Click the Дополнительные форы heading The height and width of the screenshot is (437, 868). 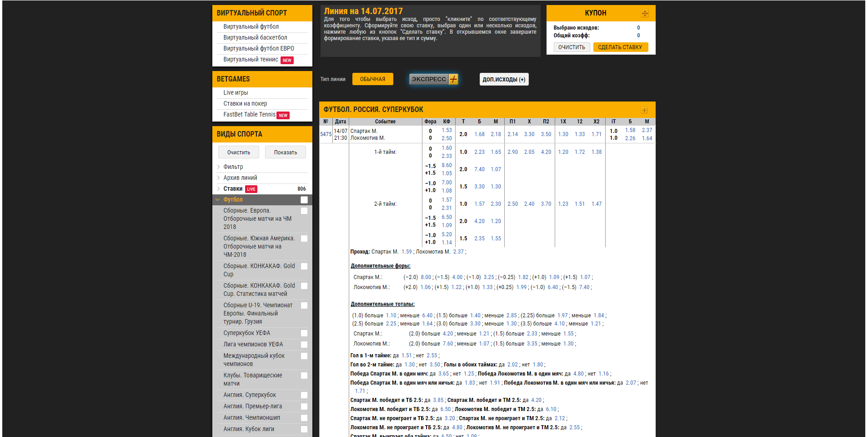pyautogui.click(x=380, y=266)
